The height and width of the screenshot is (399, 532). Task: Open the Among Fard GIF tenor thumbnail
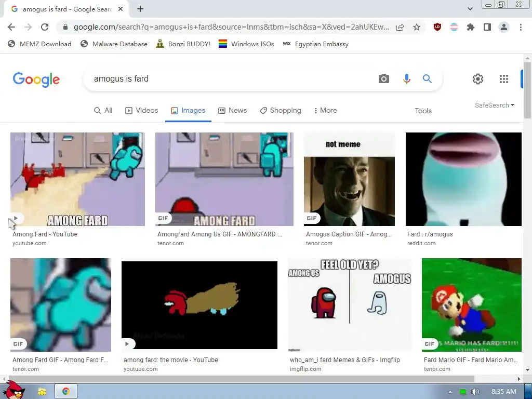[x=61, y=305]
